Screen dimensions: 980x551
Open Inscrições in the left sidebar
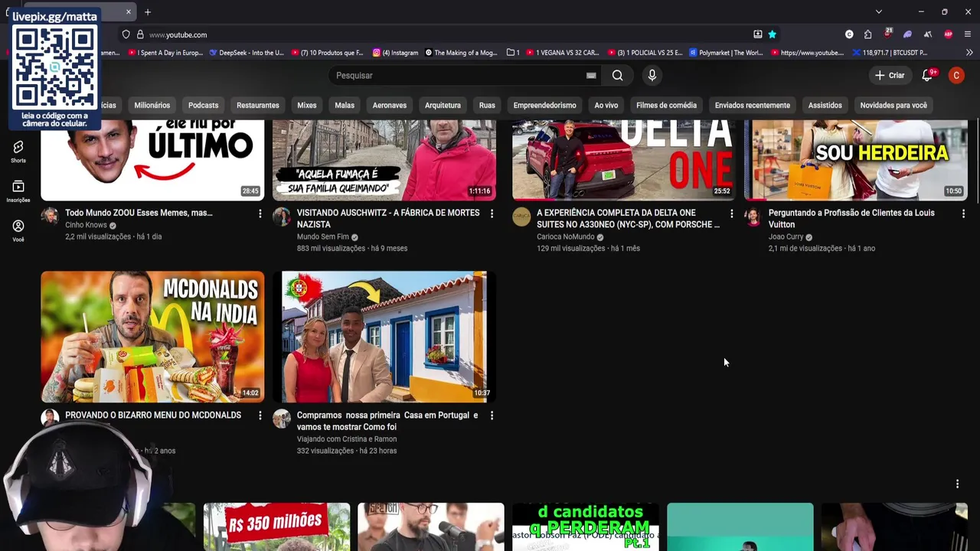[x=18, y=191]
